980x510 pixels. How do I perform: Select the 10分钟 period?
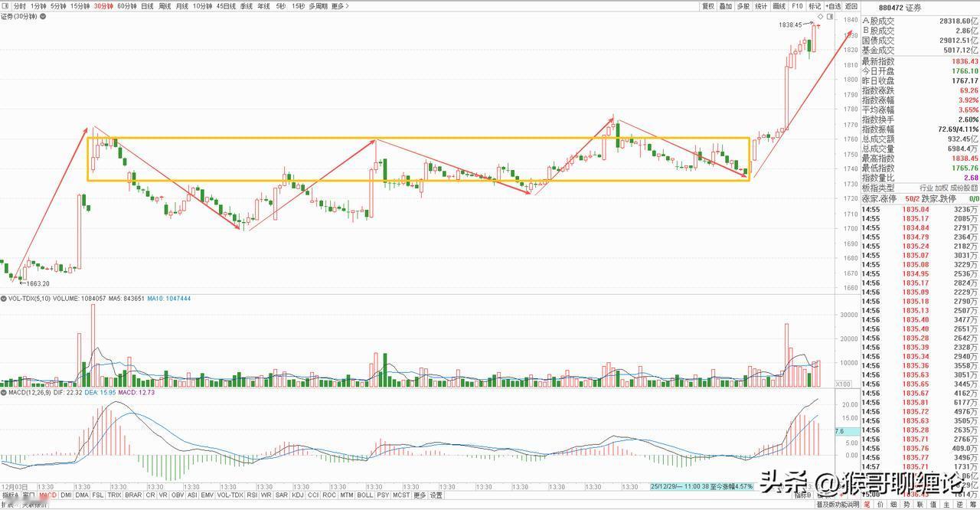[x=203, y=6]
